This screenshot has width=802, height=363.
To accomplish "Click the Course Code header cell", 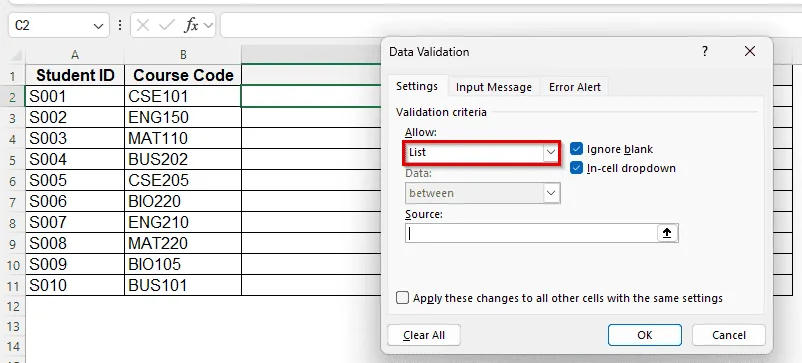I will 183,75.
